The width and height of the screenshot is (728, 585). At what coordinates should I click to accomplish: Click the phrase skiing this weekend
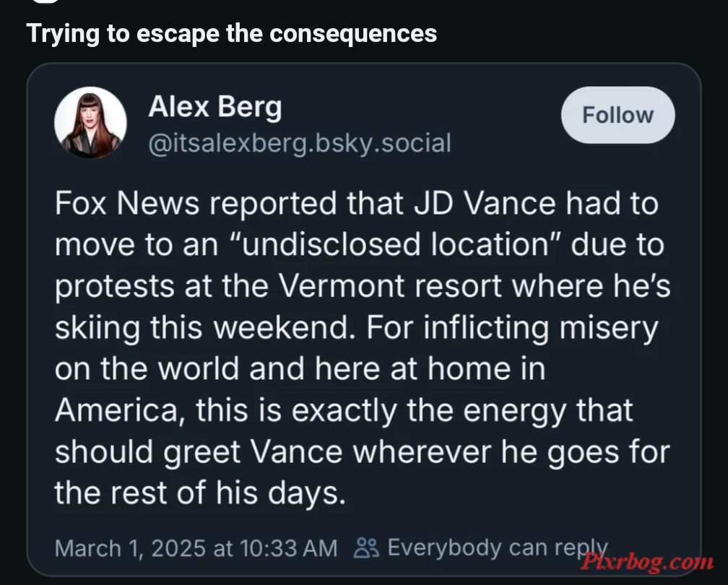pos(201,327)
